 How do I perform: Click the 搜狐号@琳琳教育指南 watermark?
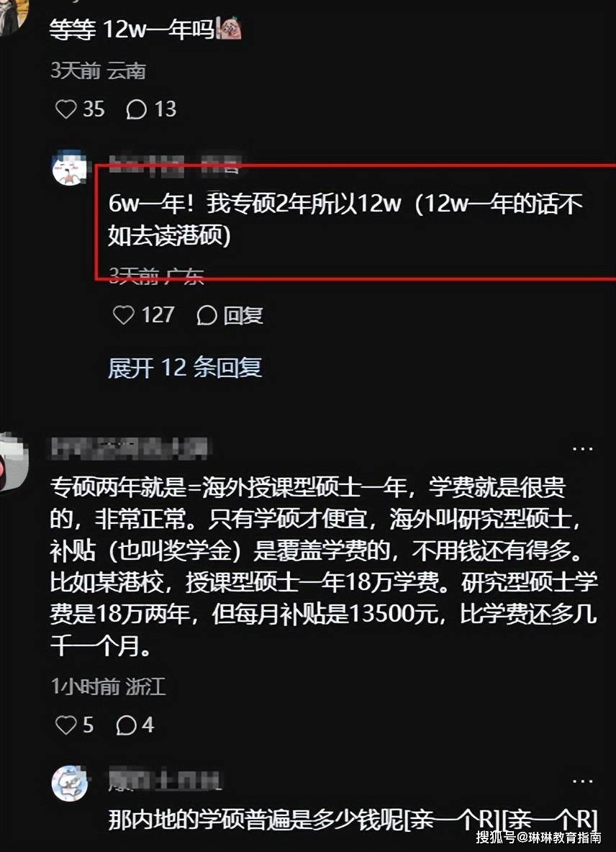pyautogui.click(x=539, y=838)
